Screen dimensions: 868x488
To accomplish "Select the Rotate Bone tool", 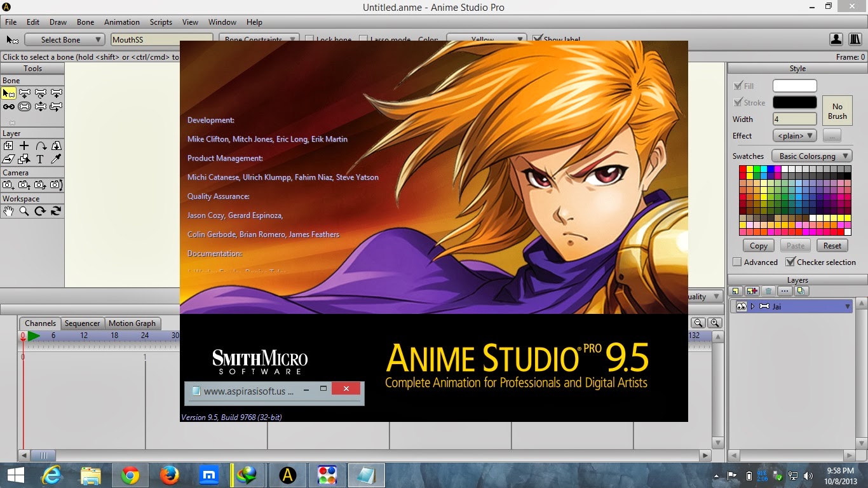I will [x=41, y=93].
